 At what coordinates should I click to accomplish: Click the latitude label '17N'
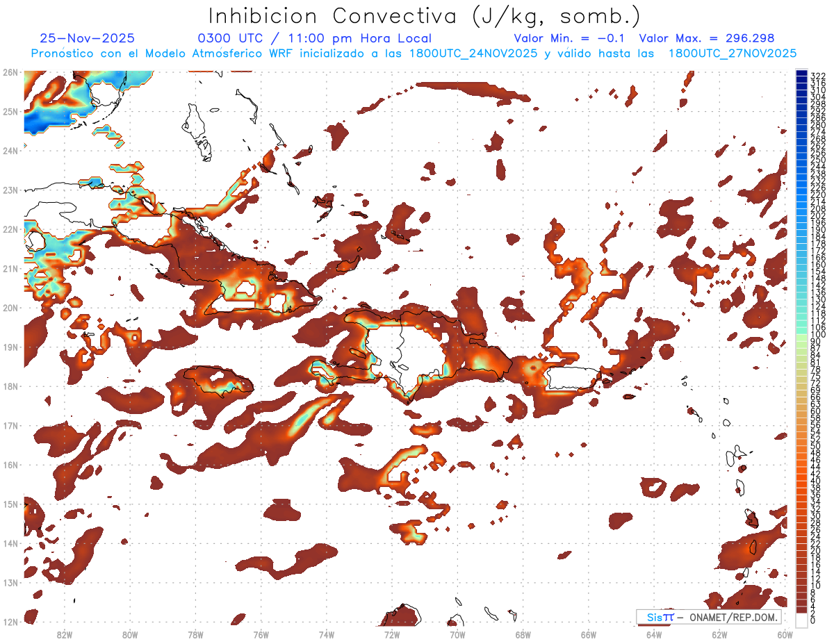tap(10, 425)
